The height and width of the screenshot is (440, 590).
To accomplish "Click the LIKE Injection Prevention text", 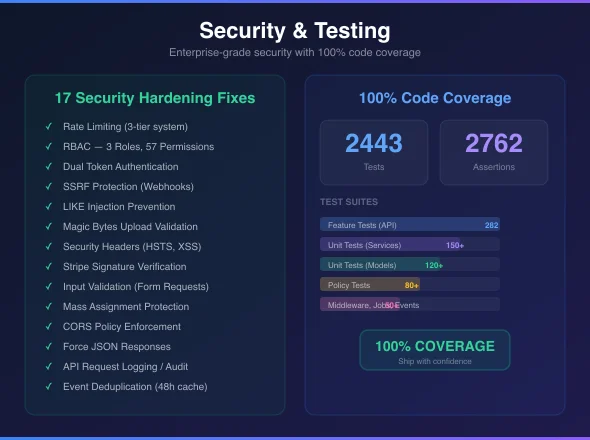I will pos(119,207).
